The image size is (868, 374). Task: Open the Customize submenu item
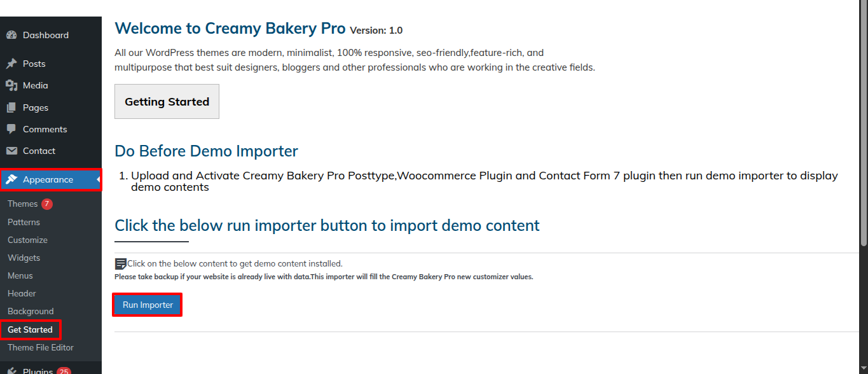[27, 240]
